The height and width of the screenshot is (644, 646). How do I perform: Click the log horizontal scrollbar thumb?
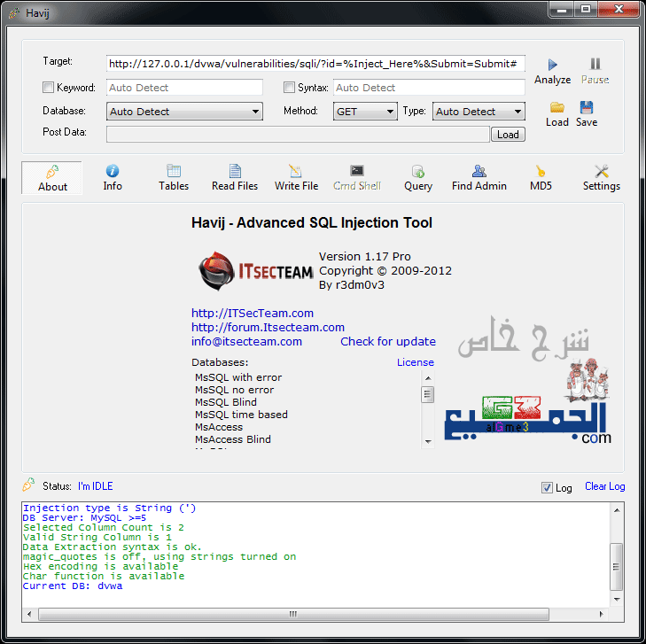point(293,615)
